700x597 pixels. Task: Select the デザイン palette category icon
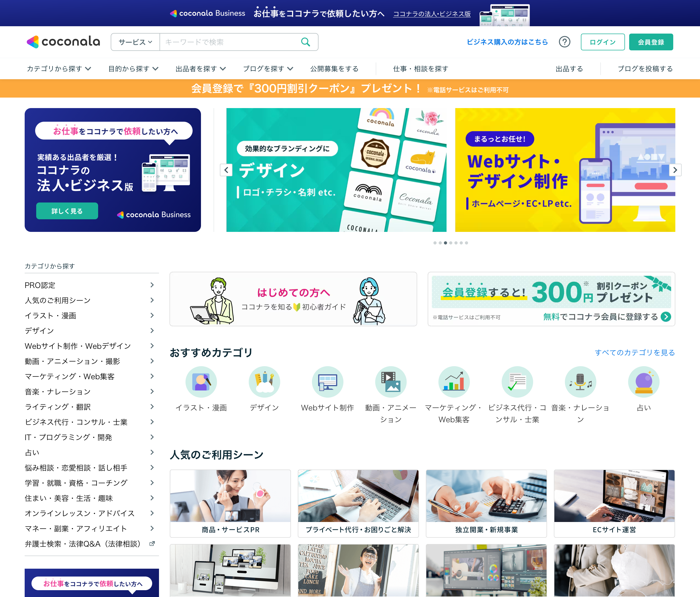pyautogui.click(x=264, y=382)
